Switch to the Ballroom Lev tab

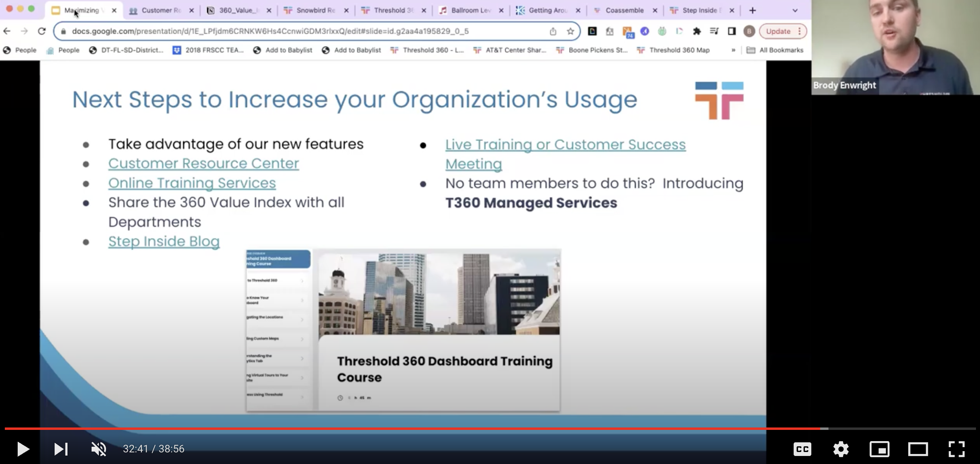(470, 10)
